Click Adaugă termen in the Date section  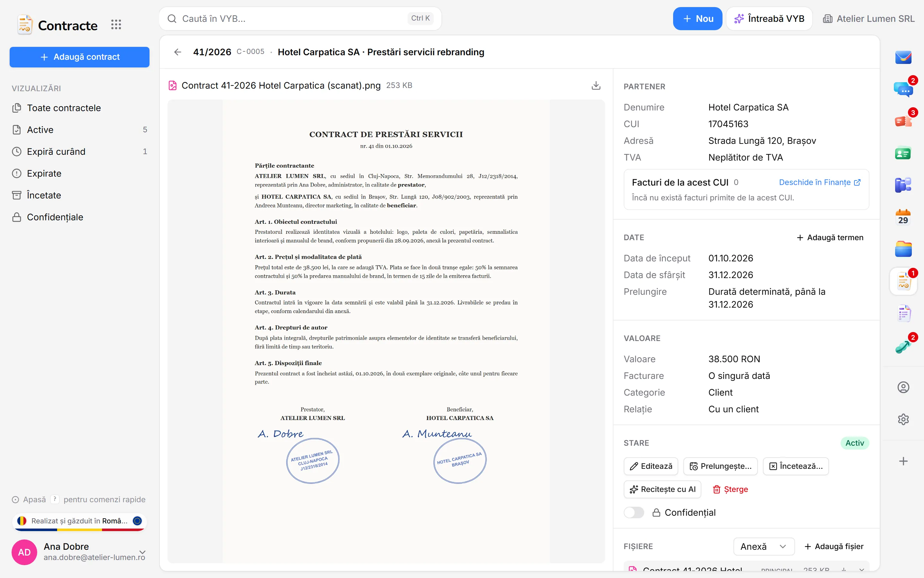[x=830, y=237]
